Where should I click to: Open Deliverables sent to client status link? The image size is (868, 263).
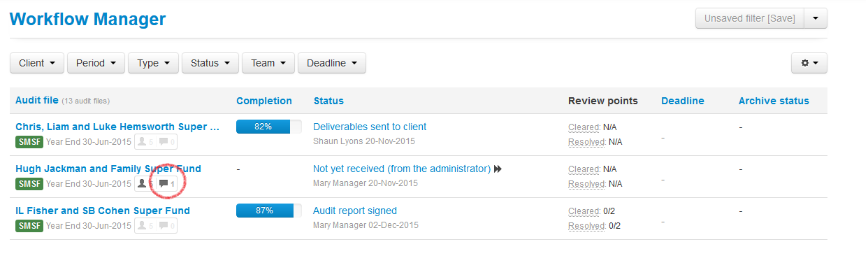pyautogui.click(x=370, y=127)
